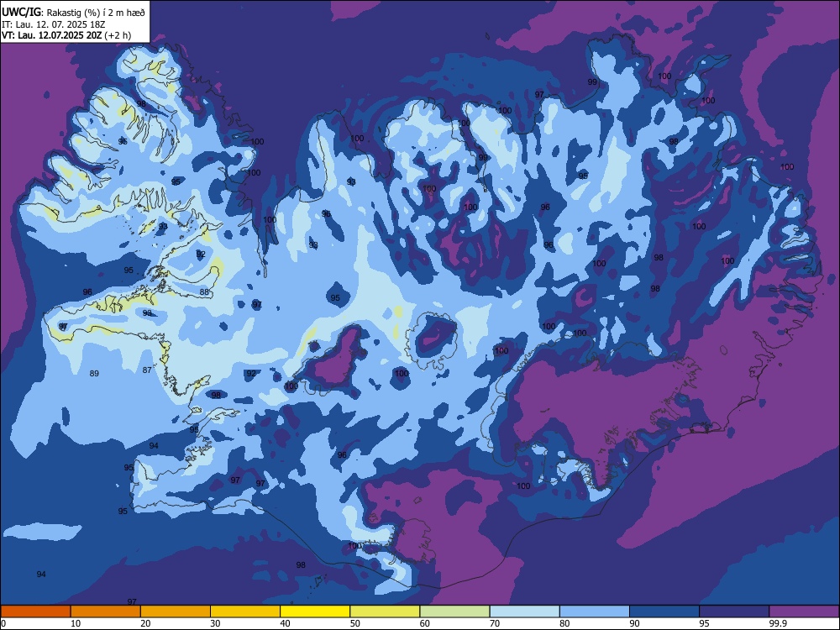The width and height of the screenshot is (840, 630).
Task: Click the yellow-green 50–60 legend swatch
Action: pos(385,612)
